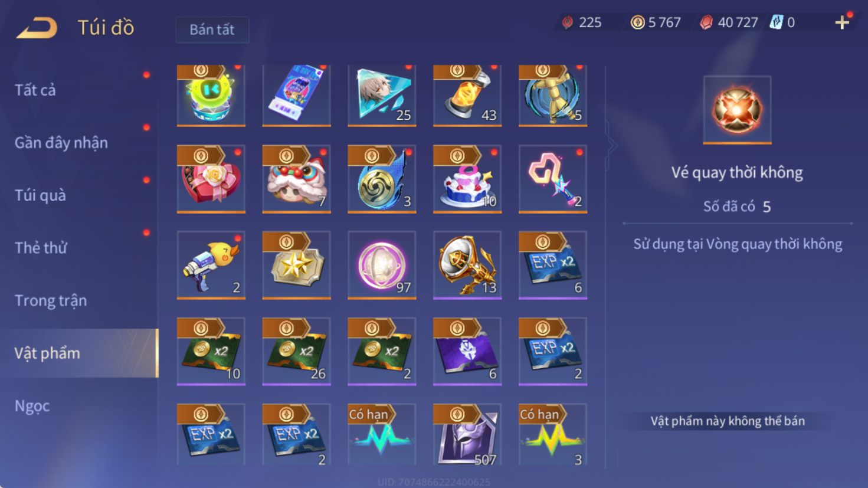The height and width of the screenshot is (488, 868).
Task: Pick the pink heart key item
Action: (x=553, y=179)
